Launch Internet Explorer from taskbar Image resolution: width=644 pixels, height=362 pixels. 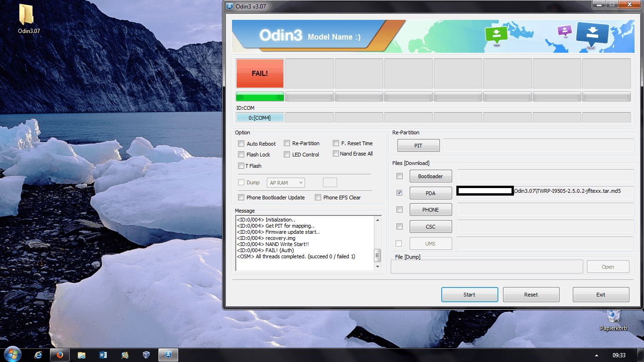point(39,355)
